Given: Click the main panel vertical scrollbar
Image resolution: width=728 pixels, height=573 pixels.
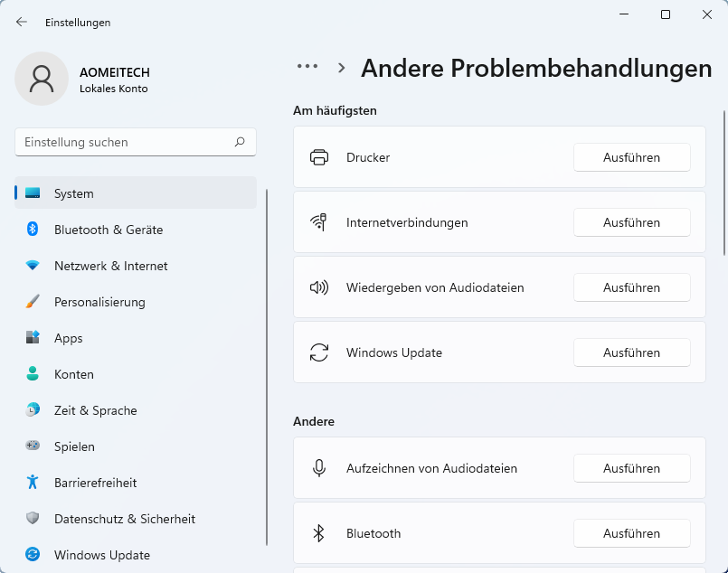Looking at the screenshot, I should pyautogui.click(x=723, y=181).
